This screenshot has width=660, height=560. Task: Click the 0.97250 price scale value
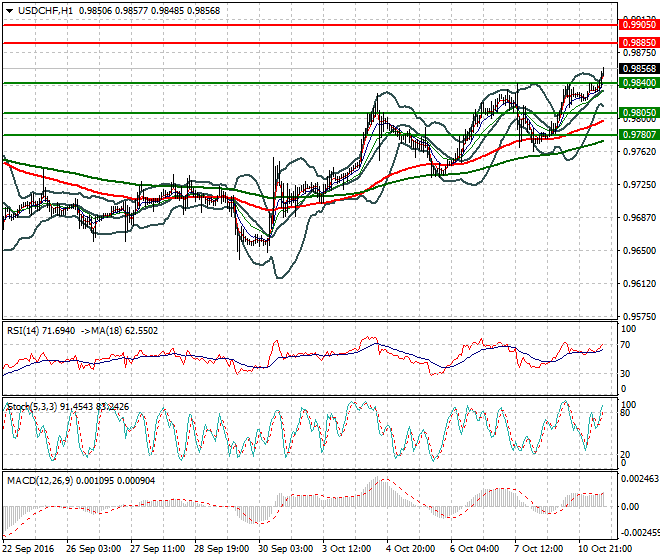[639, 184]
